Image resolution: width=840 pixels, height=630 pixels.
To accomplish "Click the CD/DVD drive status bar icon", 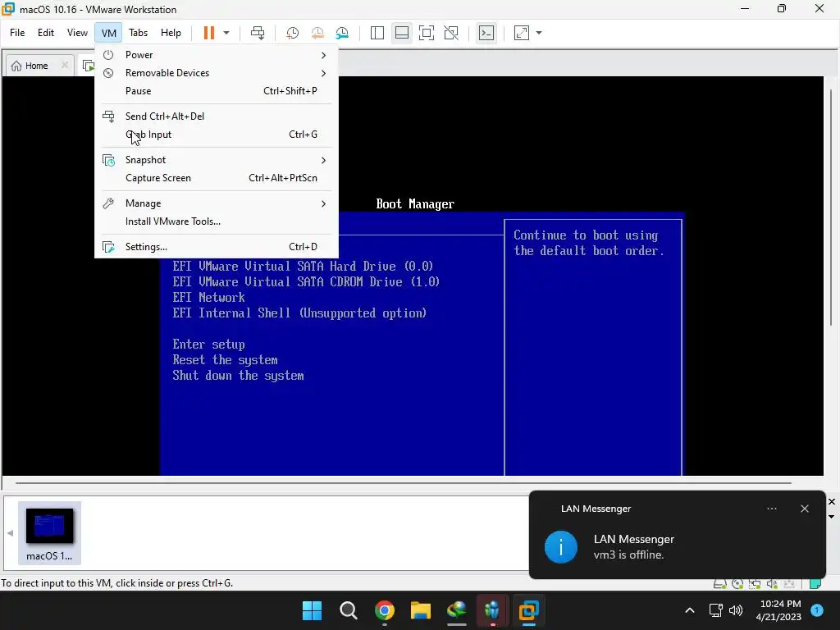I will [737, 584].
